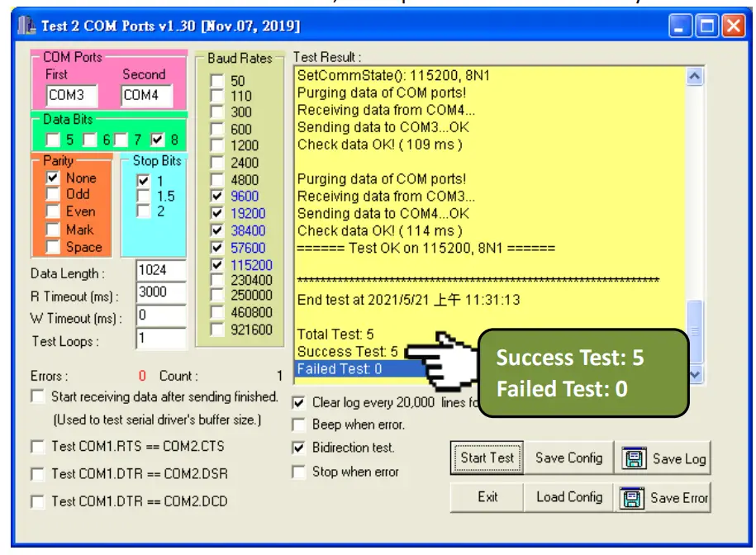Select 'SetCommState(): 115200, 8N1' log line
Screen dimensions: 756x555
393,76
